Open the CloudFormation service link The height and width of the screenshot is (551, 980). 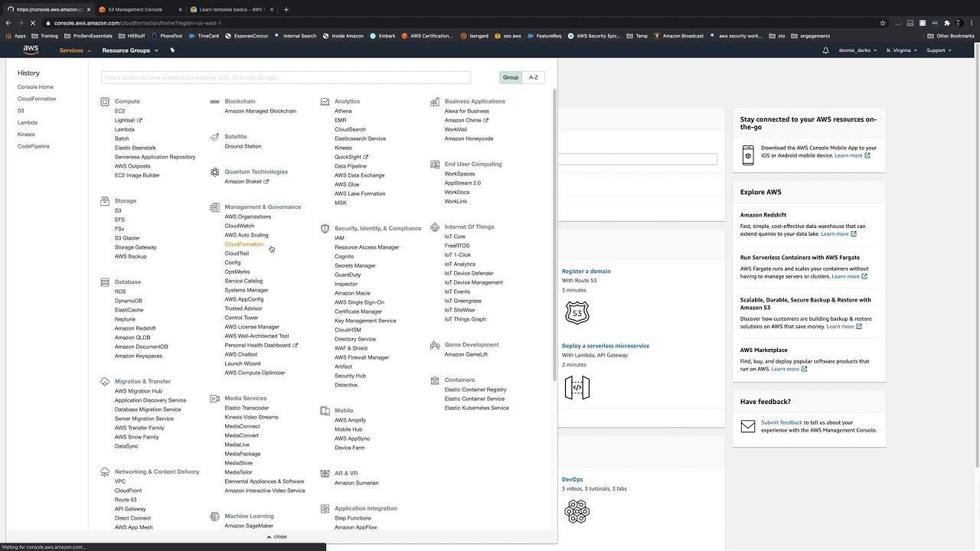point(243,244)
